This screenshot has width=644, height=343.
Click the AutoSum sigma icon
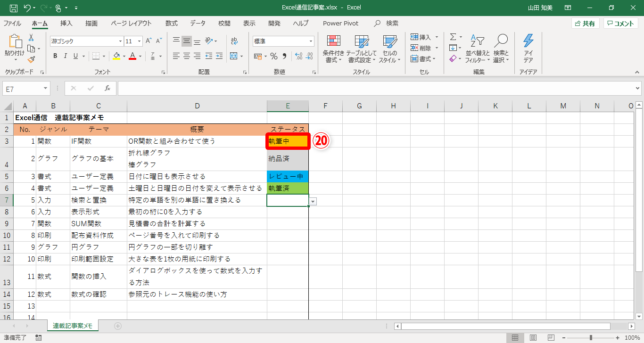(453, 37)
